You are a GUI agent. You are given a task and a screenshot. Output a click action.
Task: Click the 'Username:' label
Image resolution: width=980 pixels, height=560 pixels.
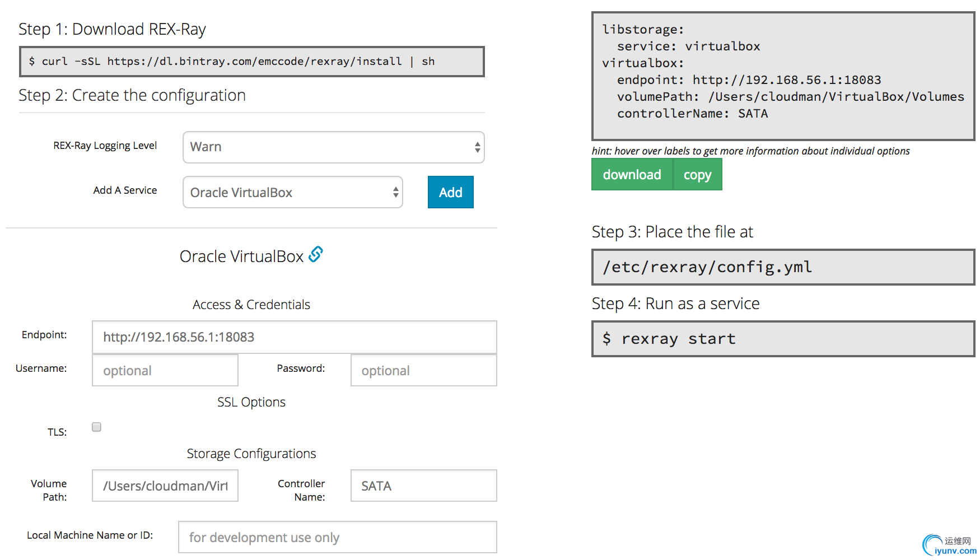[41, 368]
